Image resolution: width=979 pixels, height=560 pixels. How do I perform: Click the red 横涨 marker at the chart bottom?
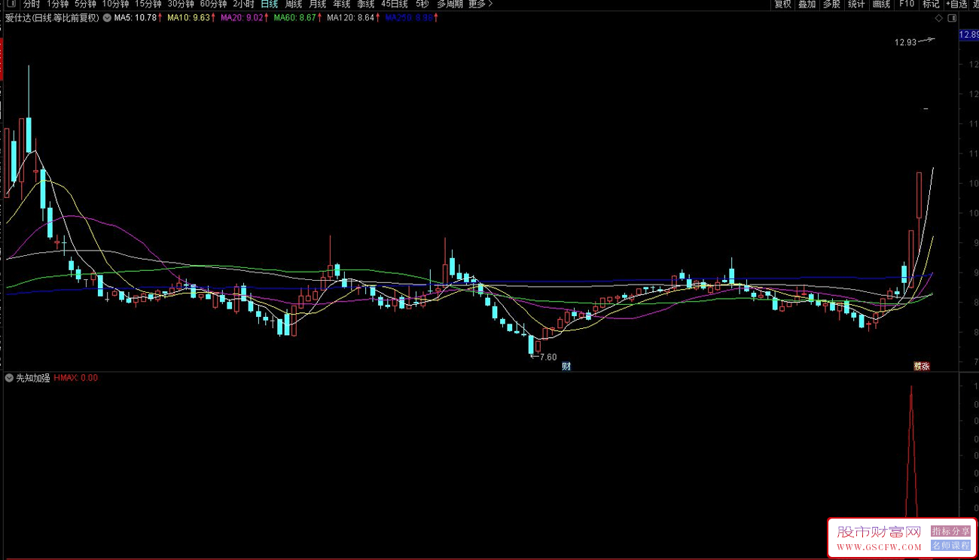pos(922,367)
